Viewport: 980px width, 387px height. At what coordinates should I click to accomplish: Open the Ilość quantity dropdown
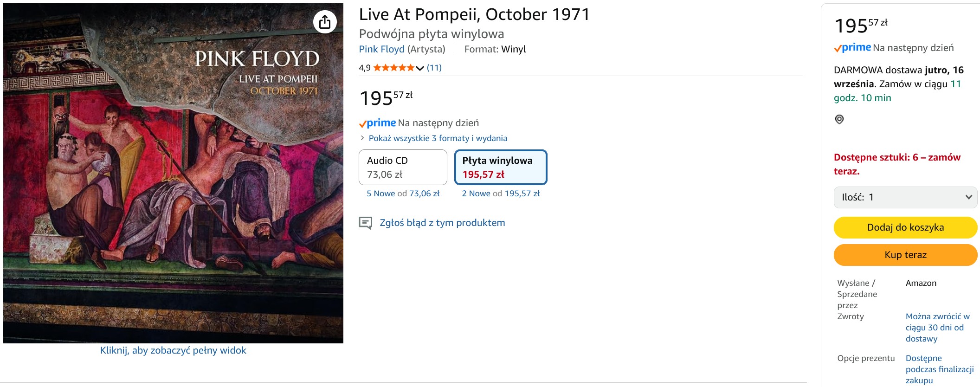pos(905,197)
